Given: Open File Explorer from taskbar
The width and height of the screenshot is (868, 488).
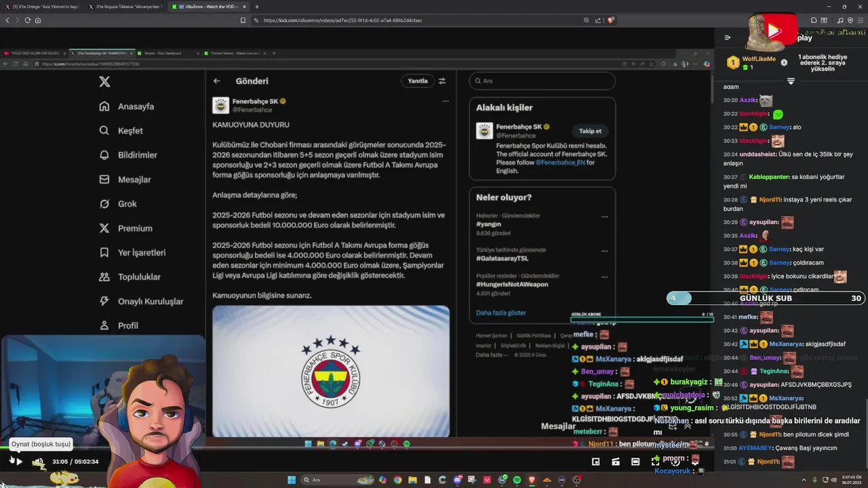Looking at the screenshot, I should pos(412,480).
